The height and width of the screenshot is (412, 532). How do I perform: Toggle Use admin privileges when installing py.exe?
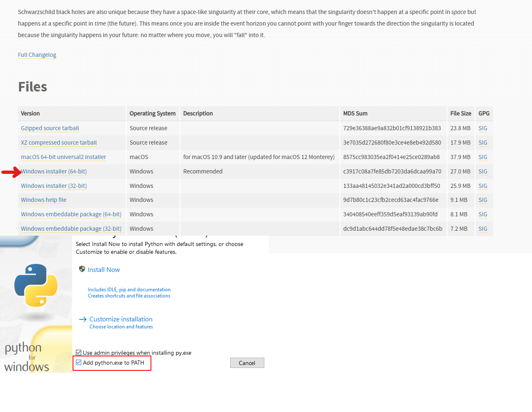coord(79,353)
